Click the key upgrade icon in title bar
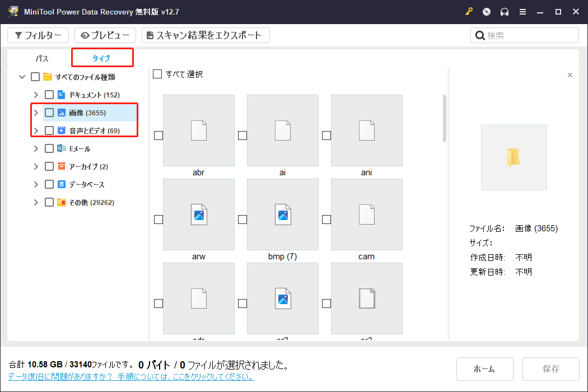The height and width of the screenshot is (392, 588). click(469, 11)
